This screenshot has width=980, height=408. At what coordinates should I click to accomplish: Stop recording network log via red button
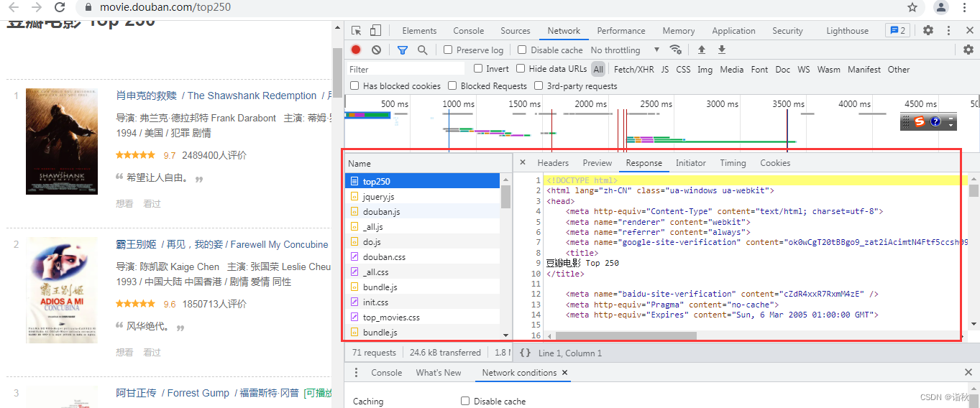pyautogui.click(x=356, y=50)
